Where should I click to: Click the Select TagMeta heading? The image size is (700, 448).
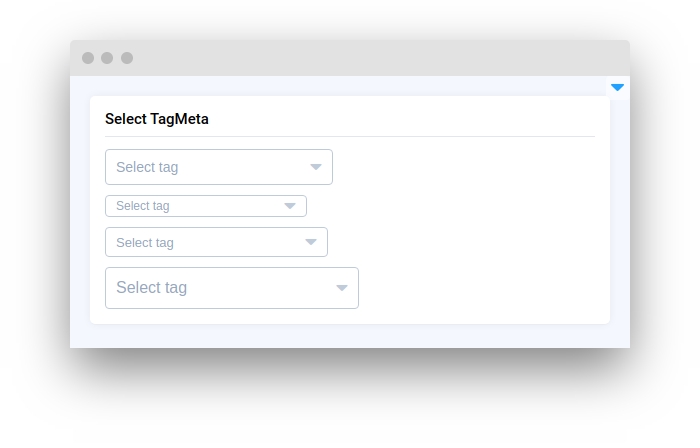pos(157,119)
